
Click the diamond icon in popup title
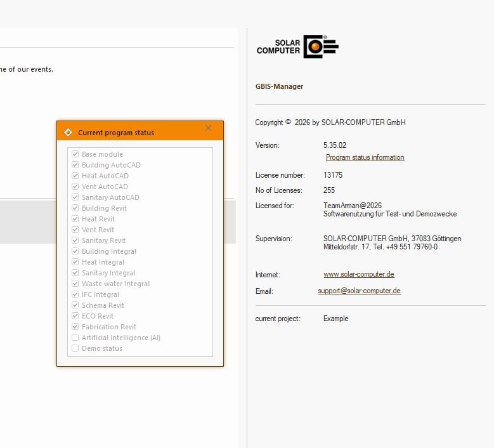[68, 133]
